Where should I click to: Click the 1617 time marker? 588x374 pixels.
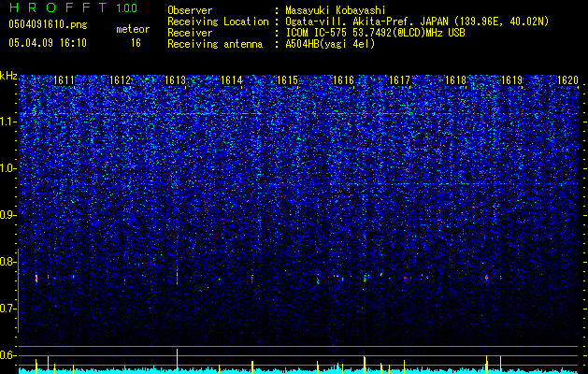399,80
